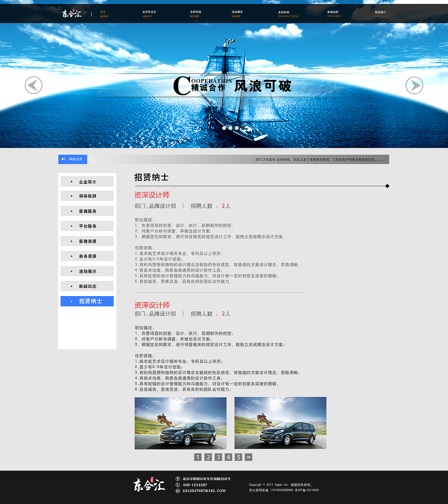Go to pagination page 3
The height and width of the screenshot is (504, 448).
click(x=218, y=457)
